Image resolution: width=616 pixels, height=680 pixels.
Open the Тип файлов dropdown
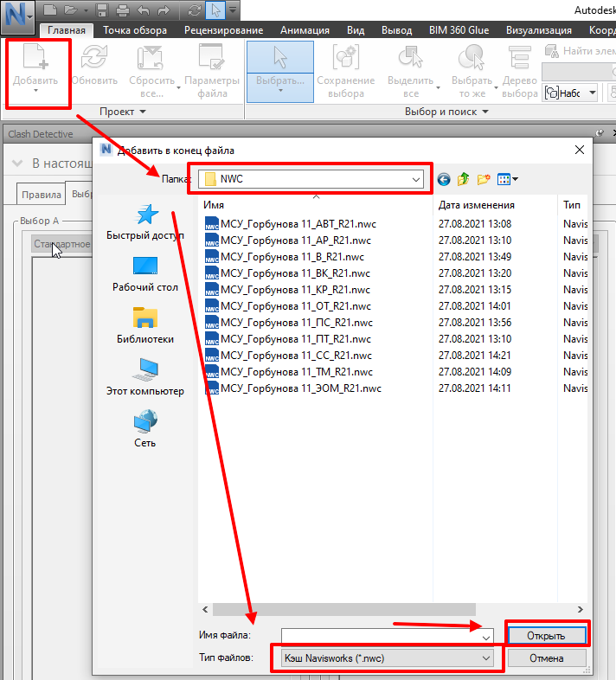pos(485,658)
